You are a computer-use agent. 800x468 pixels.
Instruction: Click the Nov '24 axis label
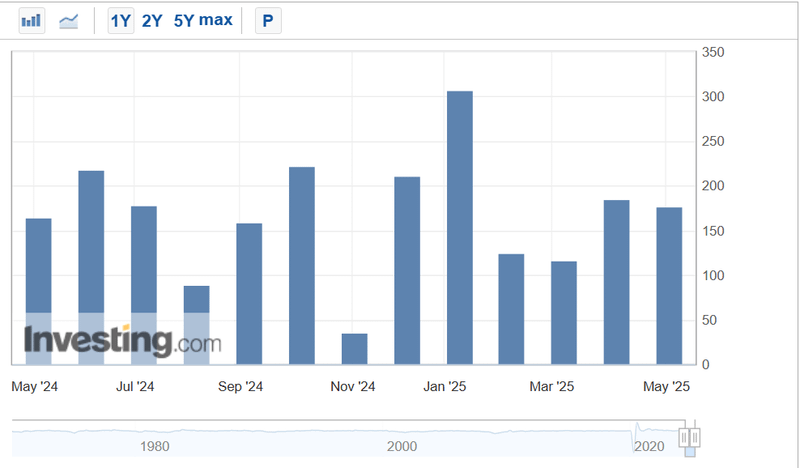(353, 386)
